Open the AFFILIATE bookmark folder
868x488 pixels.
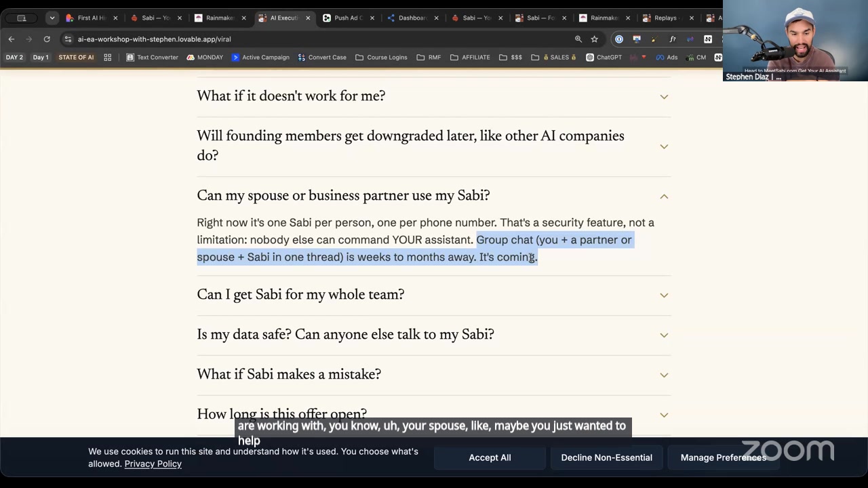pyautogui.click(x=470, y=58)
